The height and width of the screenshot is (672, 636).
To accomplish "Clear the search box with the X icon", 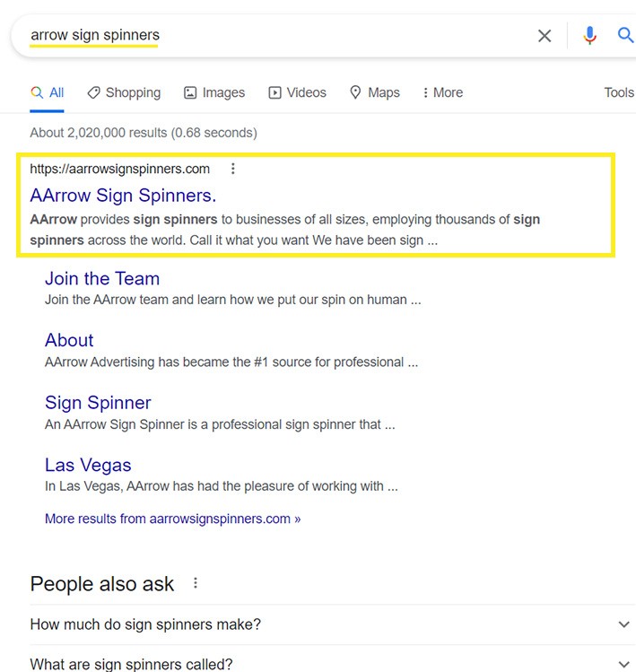I will click(x=545, y=36).
